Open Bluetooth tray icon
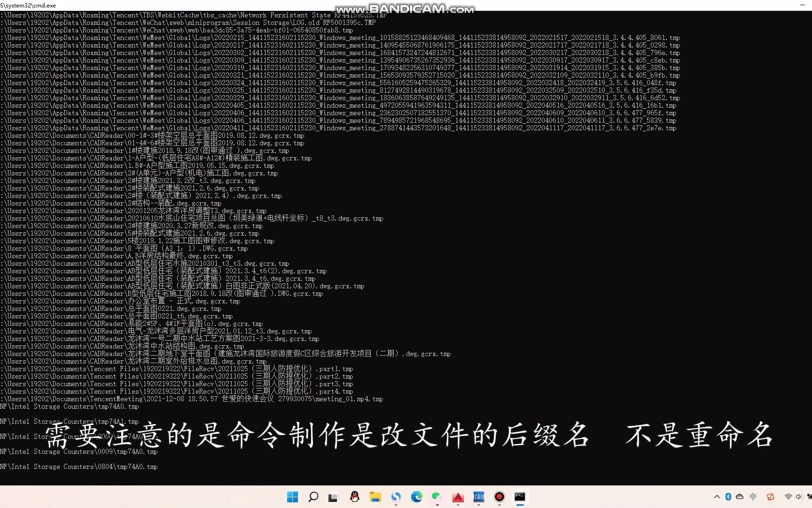The width and height of the screenshot is (812, 508). [x=728, y=497]
